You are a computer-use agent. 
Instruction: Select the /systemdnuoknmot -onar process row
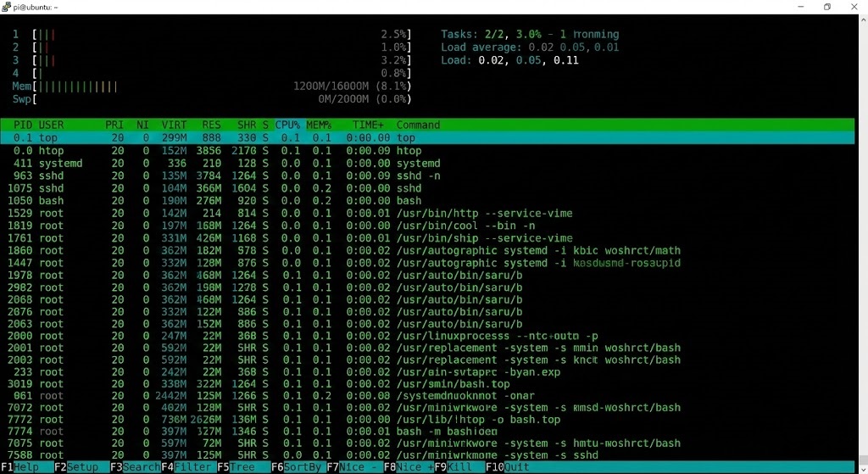tap(427, 396)
